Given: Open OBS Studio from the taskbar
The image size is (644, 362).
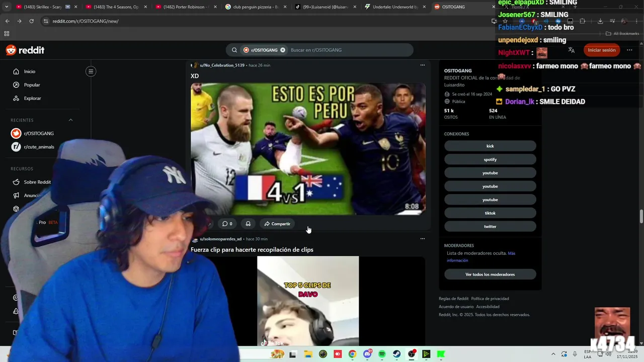Looking at the screenshot, I should pyautogui.click(x=412, y=354).
